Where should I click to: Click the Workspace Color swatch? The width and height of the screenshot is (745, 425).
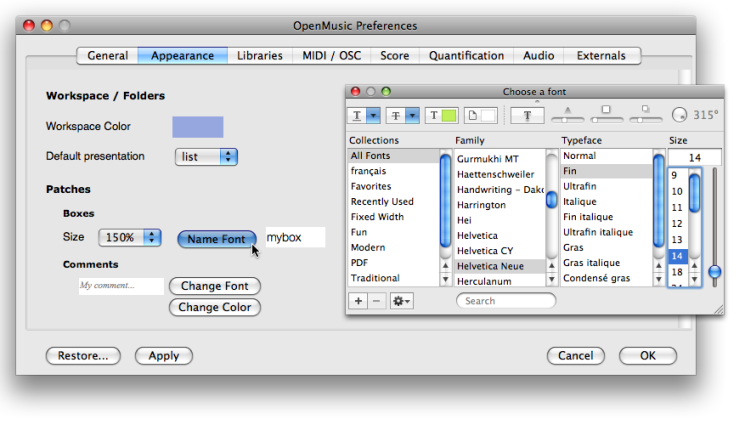[197, 127]
